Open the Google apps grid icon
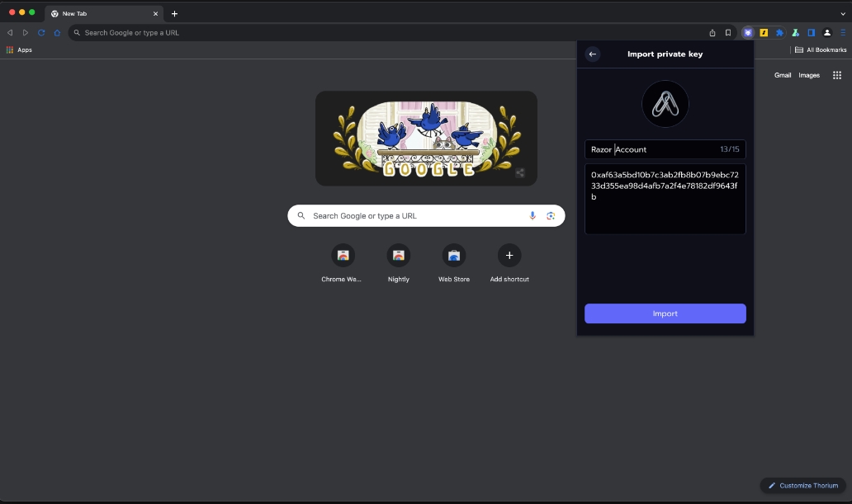This screenshot has height=504, width=852. pyautogui.click(x=837, y=76)
